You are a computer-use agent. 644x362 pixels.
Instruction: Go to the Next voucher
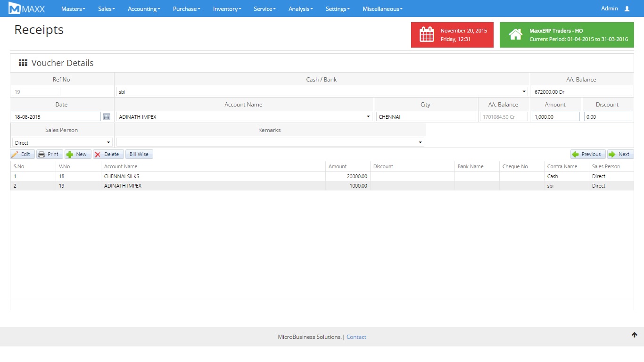coord(620,154)
